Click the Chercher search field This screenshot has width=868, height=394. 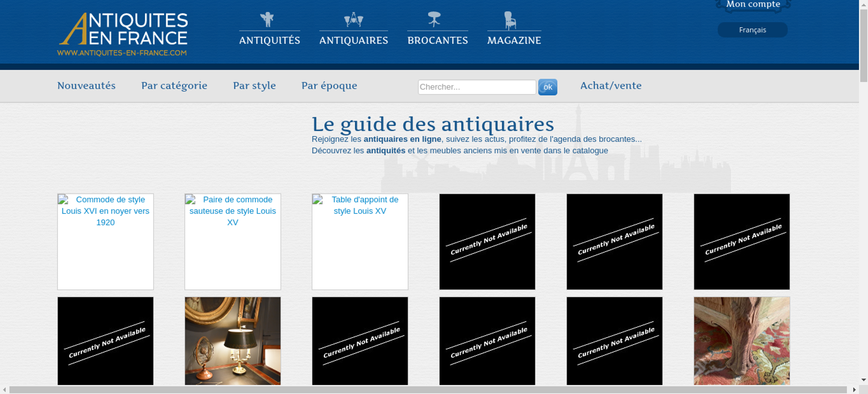[477, 87]
